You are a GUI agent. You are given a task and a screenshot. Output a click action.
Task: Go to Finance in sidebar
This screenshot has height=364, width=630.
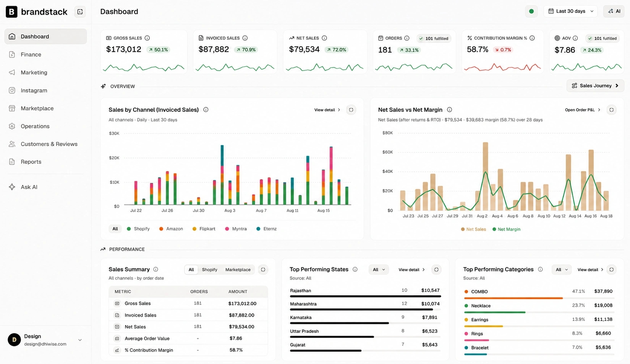pyautogui.click(x=45, y=54)
